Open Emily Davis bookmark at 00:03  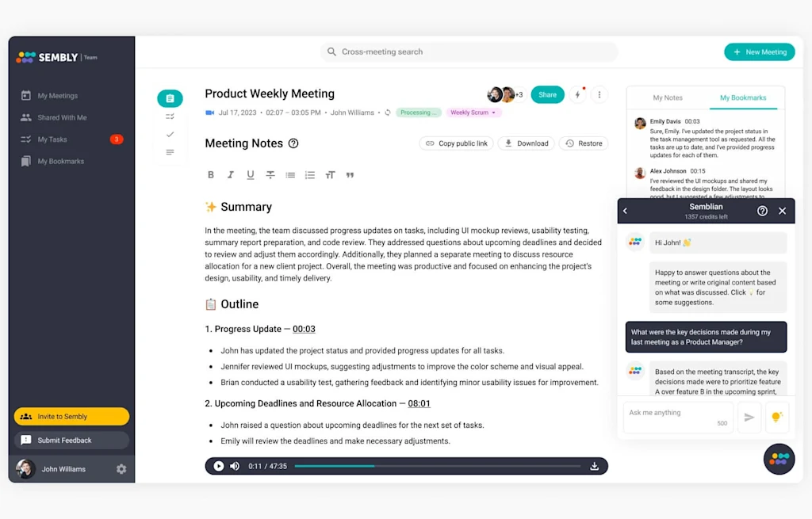coord(705,138)
